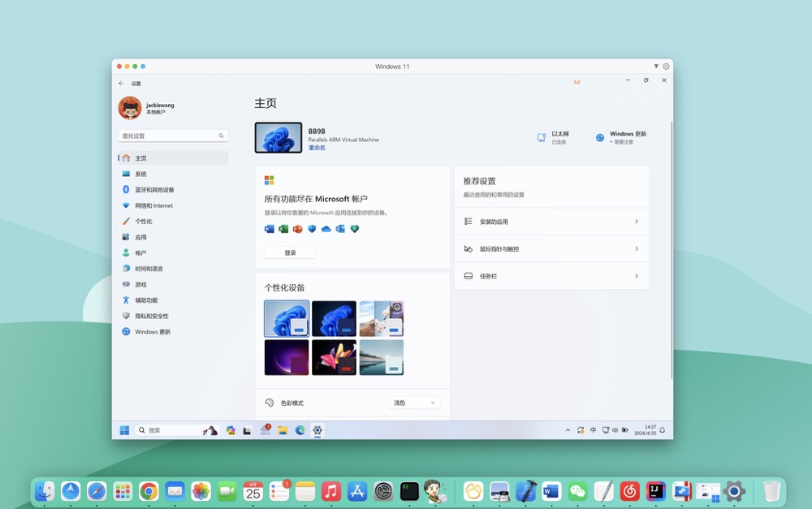
Task: Open 鼠标指针与触控 recommended setting
Action: tap(551, 248)
